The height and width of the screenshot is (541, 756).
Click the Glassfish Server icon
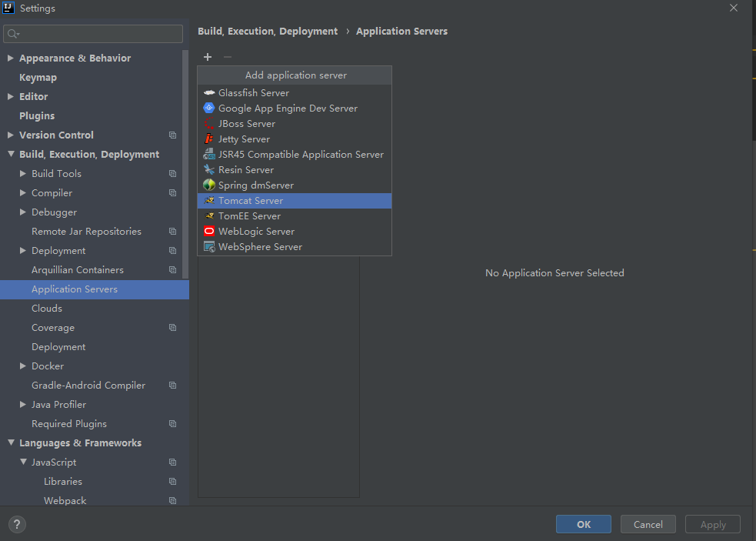(x=209, y=93)
